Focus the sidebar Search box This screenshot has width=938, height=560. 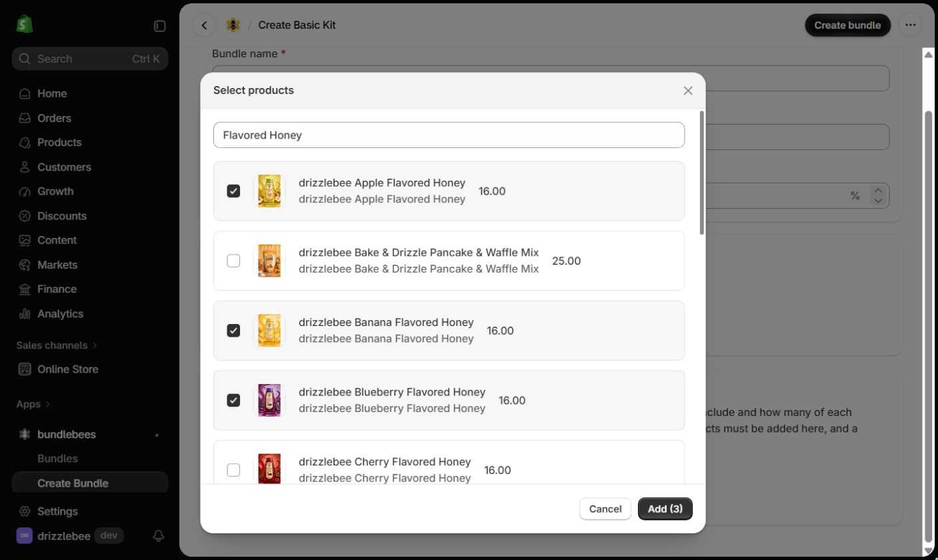(90, 59)
